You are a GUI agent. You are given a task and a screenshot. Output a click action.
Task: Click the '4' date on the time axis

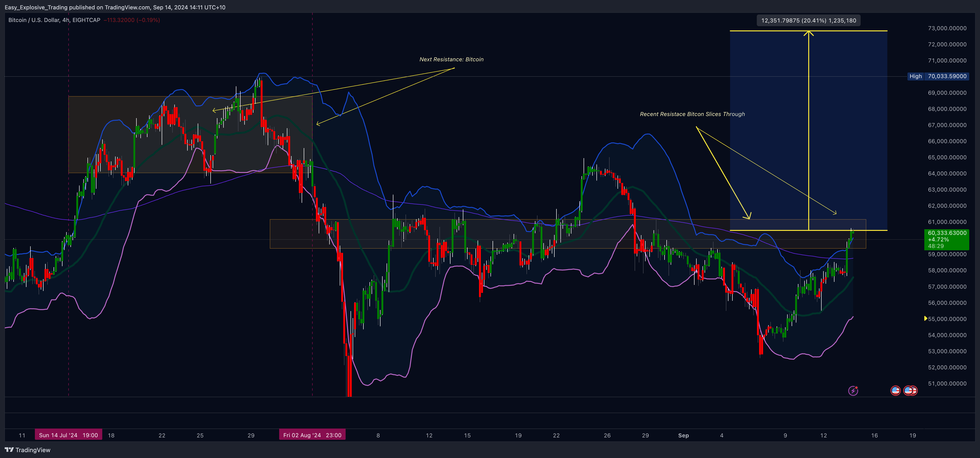pos(722,436)
